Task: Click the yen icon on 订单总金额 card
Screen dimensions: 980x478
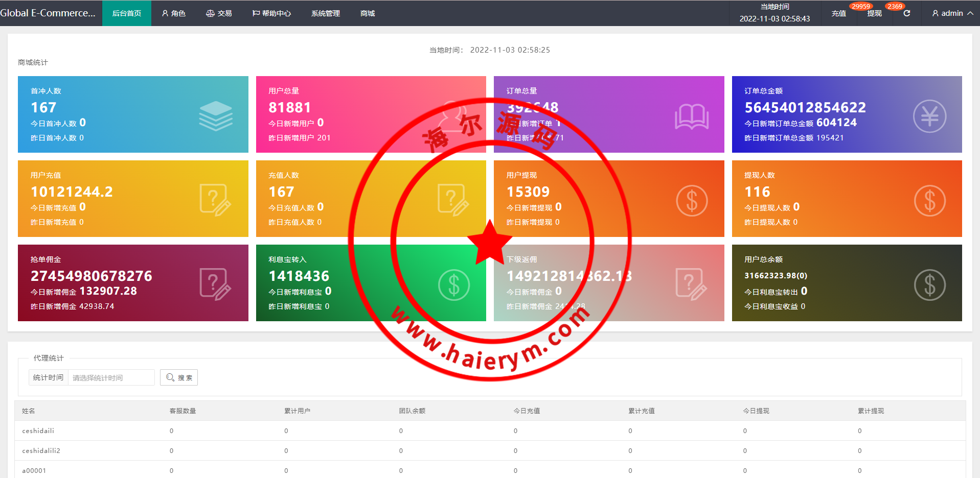Action: click(929, 116)
